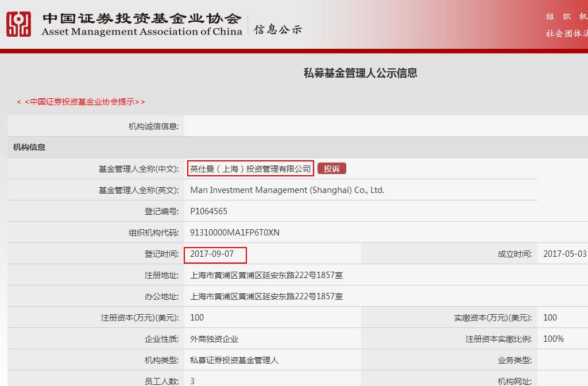Click the 成立时间 label
The width and height of the screenshot is (588, 386).
tap(514, 254)
